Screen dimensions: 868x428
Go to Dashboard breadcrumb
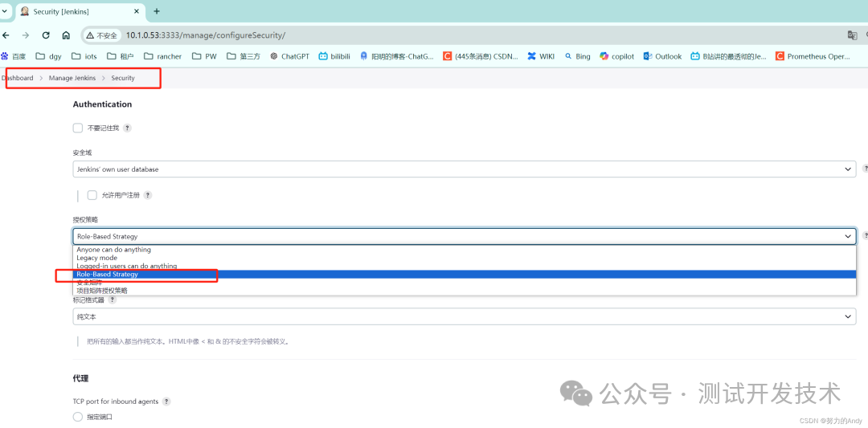tap(17, 78)
